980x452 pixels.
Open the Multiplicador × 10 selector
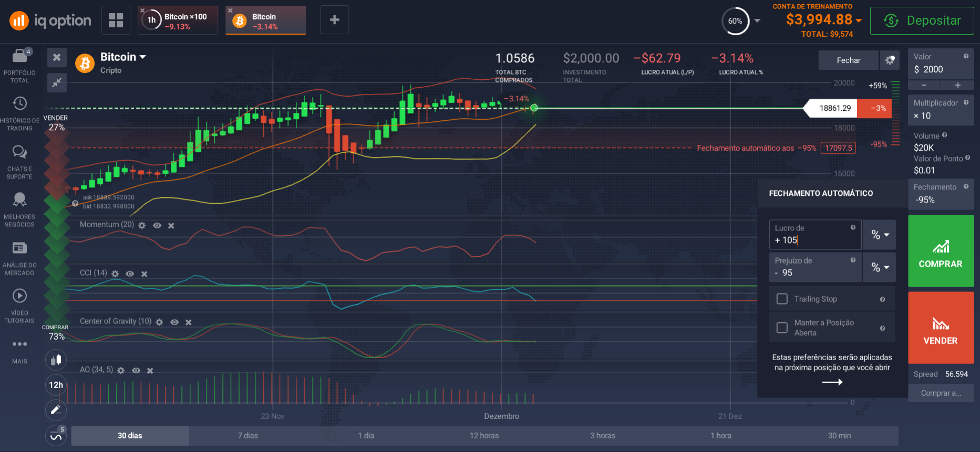(941, 110)
